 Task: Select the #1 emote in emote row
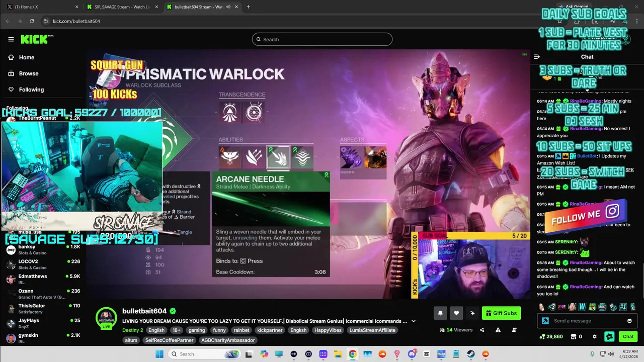point(623,307)
